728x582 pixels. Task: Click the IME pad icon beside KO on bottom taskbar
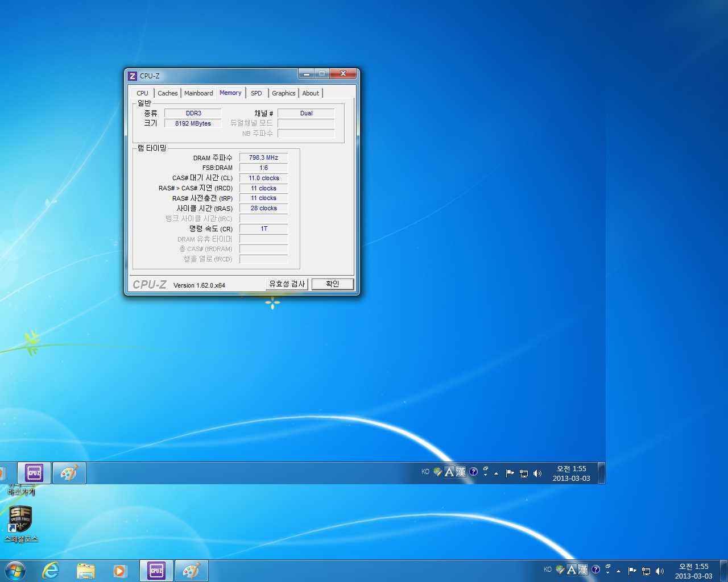point(560,569)
